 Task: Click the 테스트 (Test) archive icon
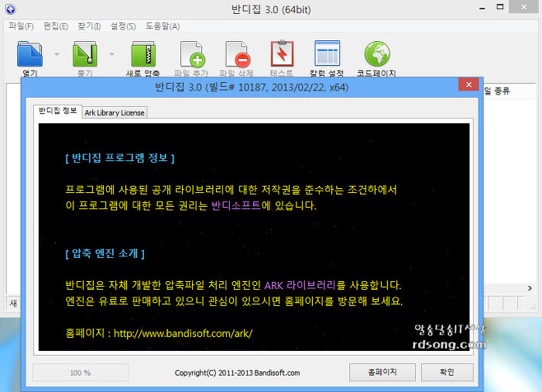pyautogui.click(x=282, y=54)
